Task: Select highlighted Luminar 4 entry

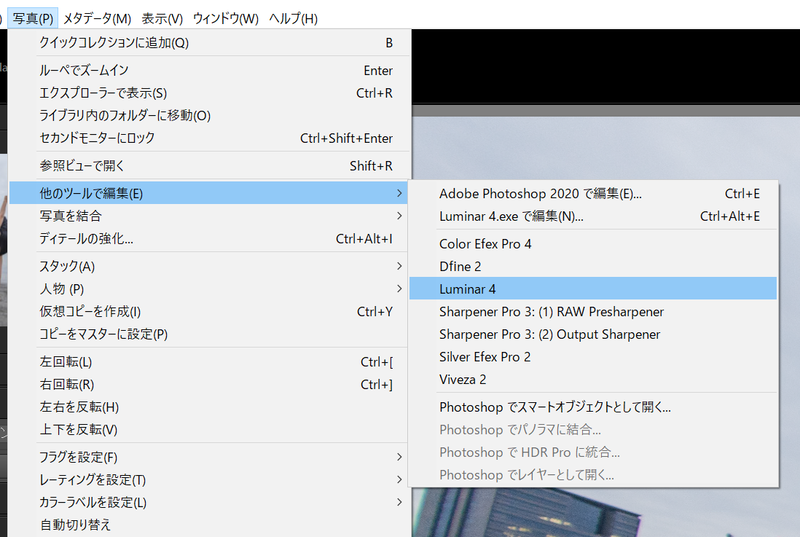Action: coord(593,289)
